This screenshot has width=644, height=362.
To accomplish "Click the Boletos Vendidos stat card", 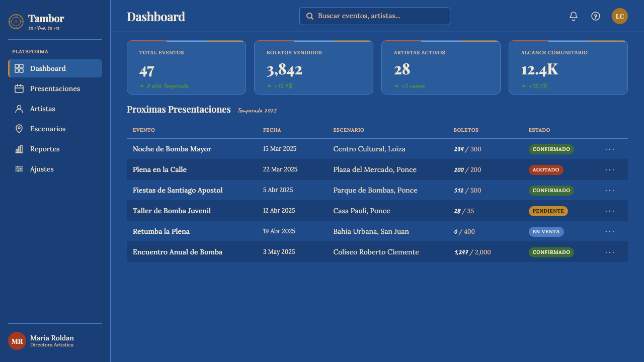I will click(x=313, y=67).
